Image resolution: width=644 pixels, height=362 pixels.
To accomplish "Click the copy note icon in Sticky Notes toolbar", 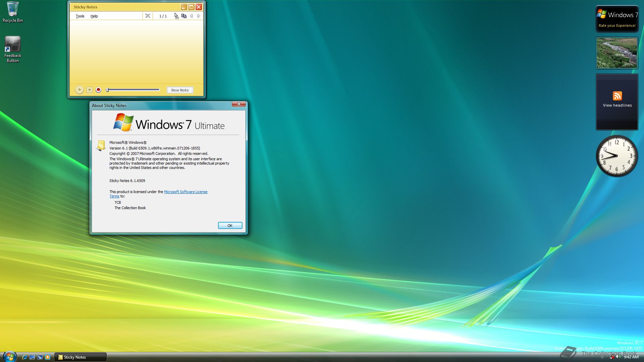I will point(184,16).
